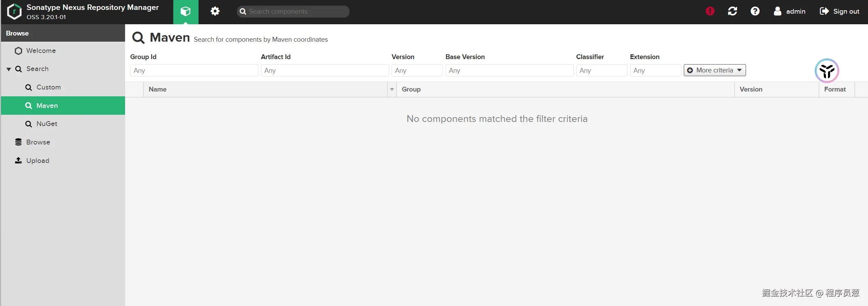Click the admin user account
Screen dimensions: 868x306
pyautogui.click(x=789, y=11)
